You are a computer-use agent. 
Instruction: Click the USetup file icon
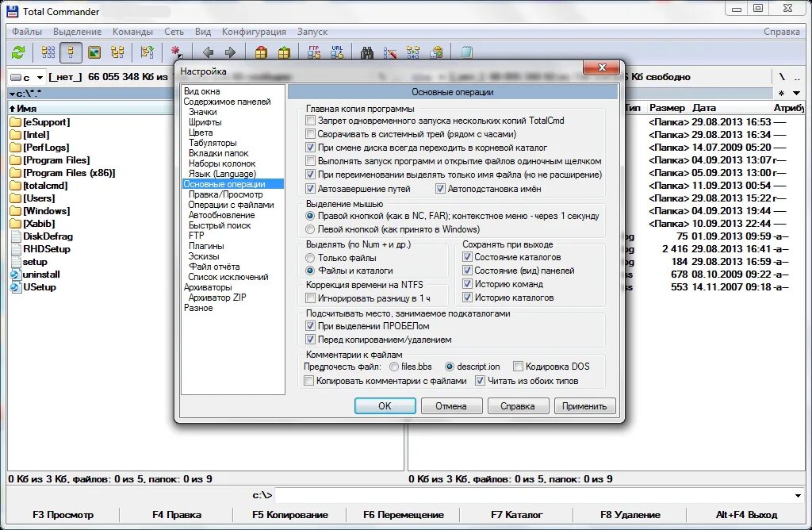point(16,287)
